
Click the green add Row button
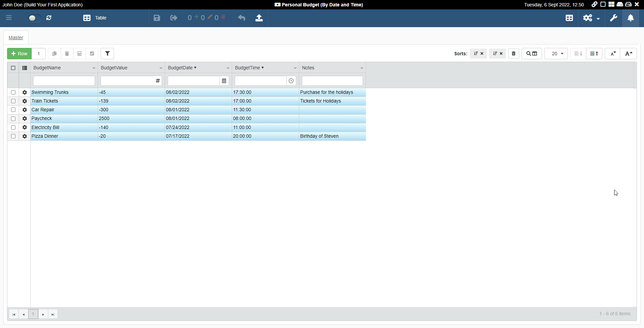coord(19,54)
